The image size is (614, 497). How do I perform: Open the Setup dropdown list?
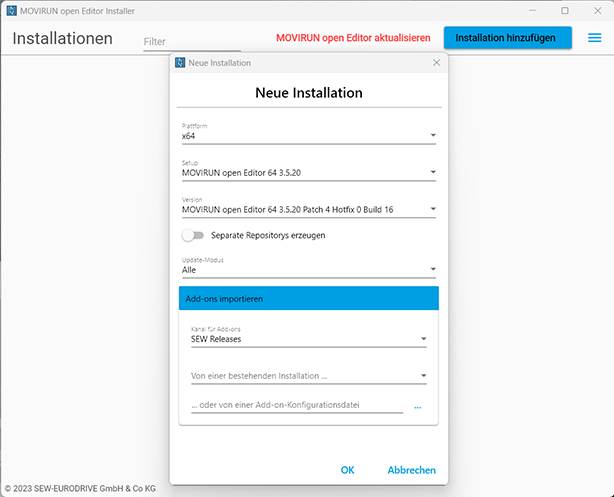(433, 172)
